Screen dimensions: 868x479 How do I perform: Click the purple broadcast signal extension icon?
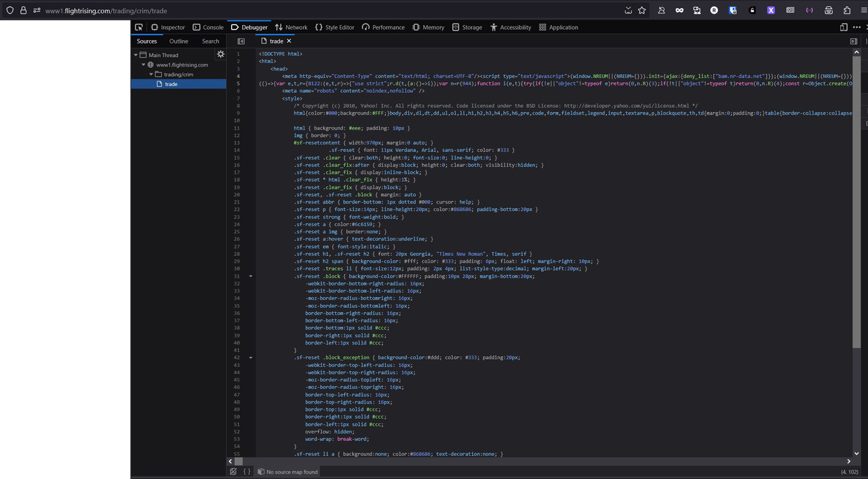(809, 11)
